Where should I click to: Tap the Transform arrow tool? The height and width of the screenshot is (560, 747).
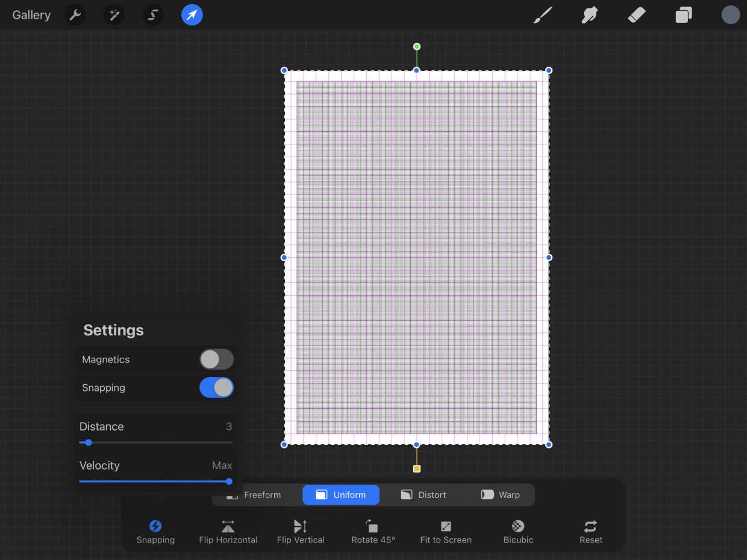tap(192, 15)
